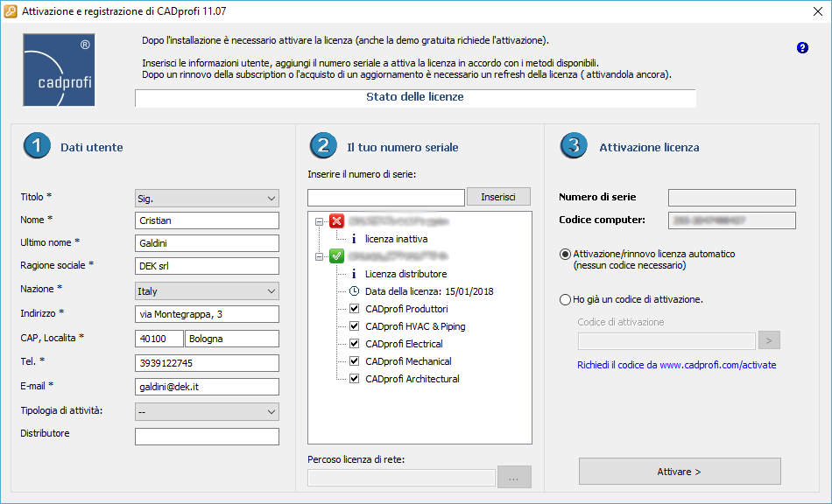Click the red X inactive license icon
The height and width of the screenshot is (504, 832).
336,221
